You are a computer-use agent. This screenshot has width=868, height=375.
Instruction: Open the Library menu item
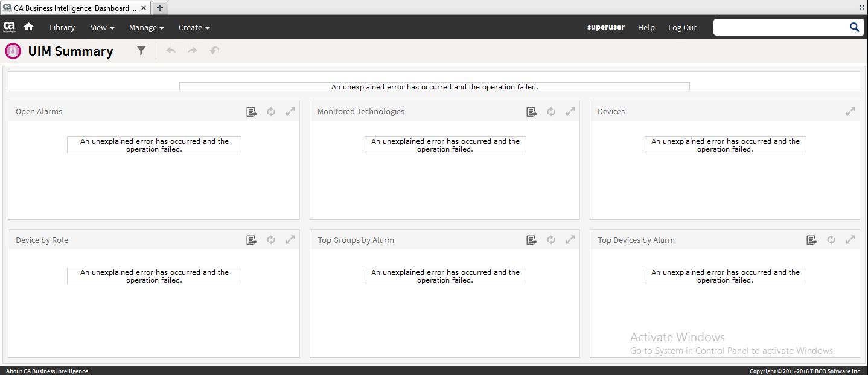tap(62, 27)
